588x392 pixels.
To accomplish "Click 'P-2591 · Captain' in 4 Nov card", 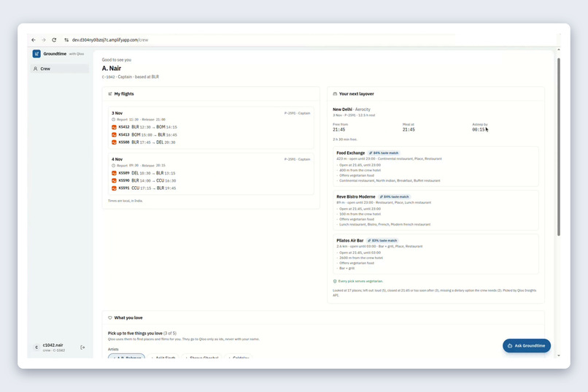I will tap(297, 159).
